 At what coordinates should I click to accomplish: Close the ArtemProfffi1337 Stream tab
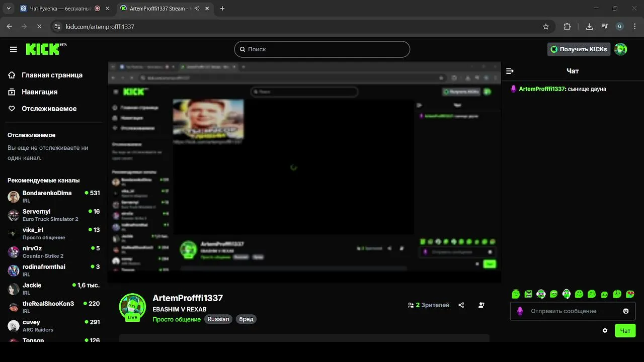click(207, 9)
